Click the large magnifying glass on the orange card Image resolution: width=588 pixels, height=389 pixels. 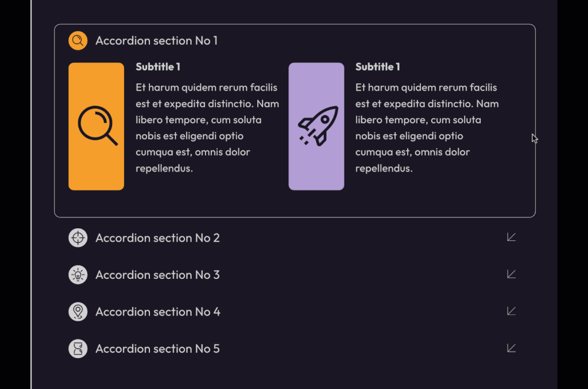coord(97,126)
